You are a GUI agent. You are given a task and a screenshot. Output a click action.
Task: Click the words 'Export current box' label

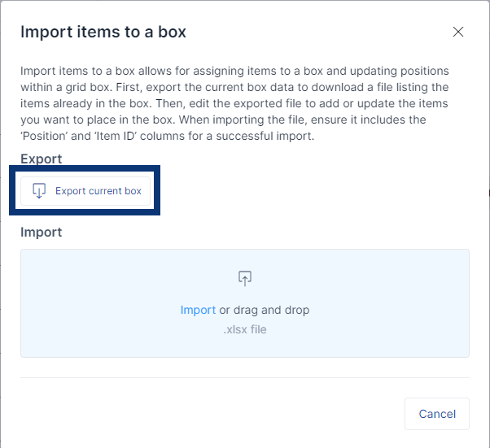point(98,191)
